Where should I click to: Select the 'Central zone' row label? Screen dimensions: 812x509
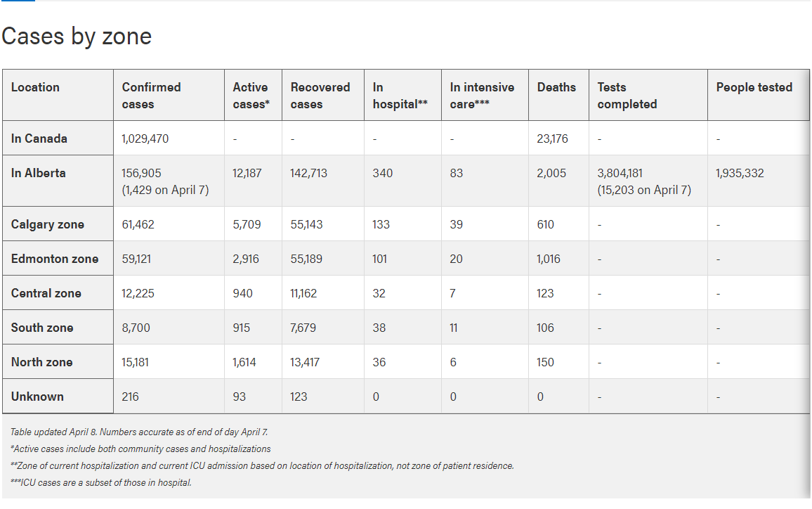46,293
